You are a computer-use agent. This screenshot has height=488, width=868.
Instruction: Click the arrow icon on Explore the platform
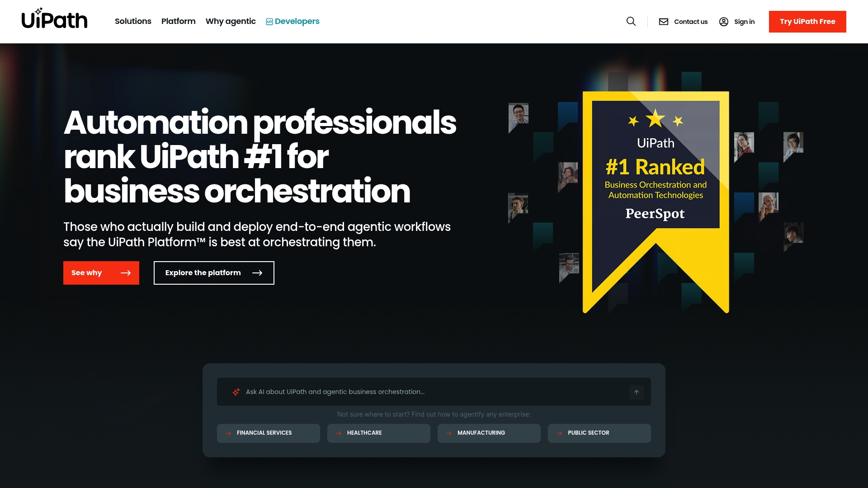[257, 273]
